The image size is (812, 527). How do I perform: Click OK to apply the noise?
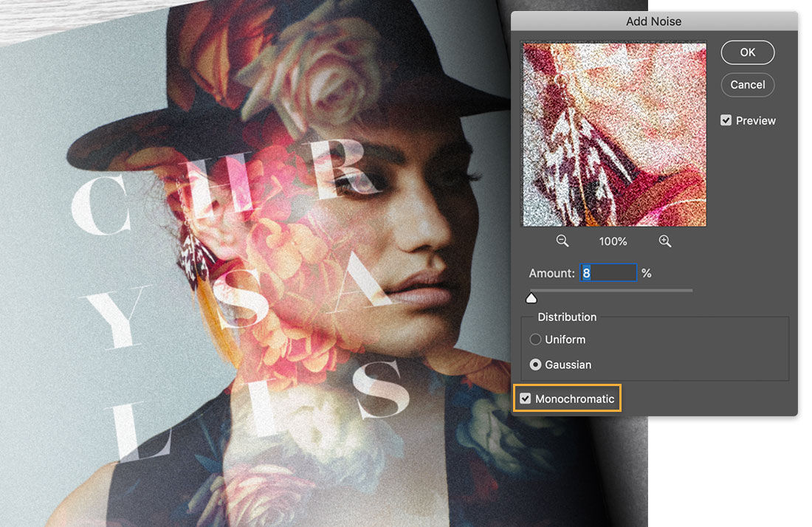[x=747, y=52]
